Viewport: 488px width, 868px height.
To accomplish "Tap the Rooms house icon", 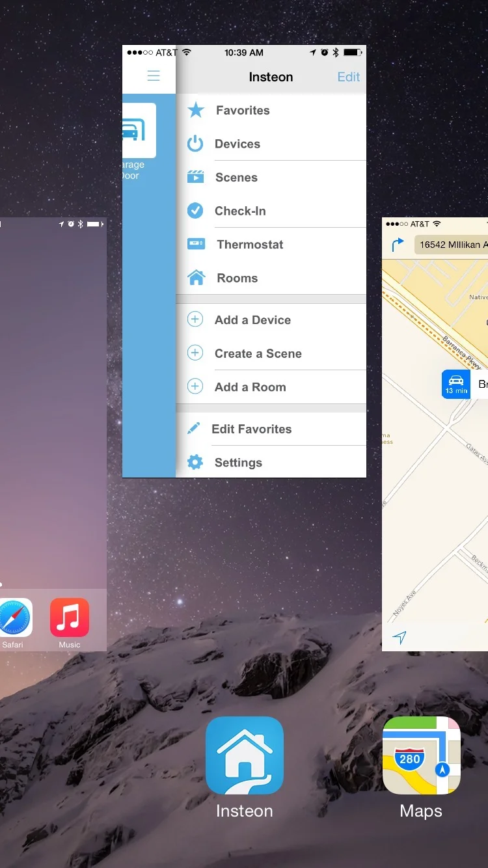I will pos(196,278).
